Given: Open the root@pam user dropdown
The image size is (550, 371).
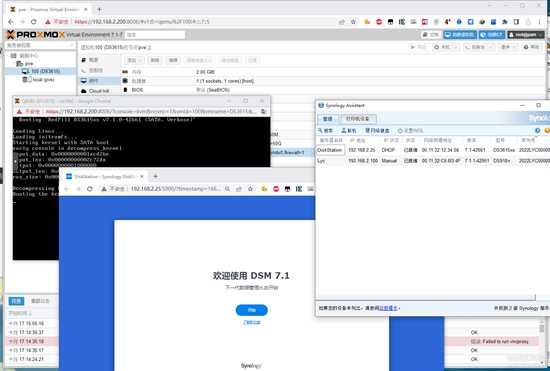Looking at the screenshot, I should click(x=525, y=35).
